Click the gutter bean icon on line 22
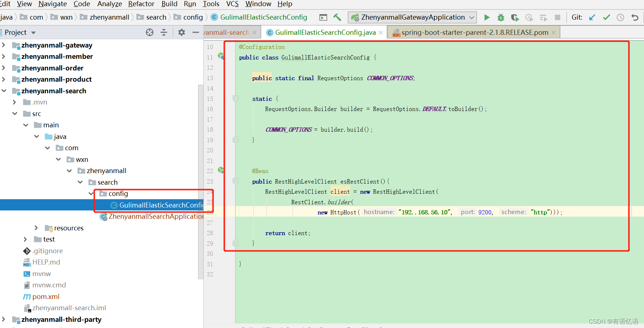Viewport: 644px width, 328px height. click(x=221, y=170)
